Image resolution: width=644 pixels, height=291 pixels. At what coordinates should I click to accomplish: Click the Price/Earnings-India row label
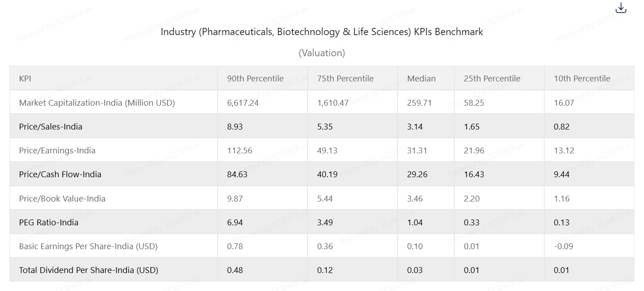click(x=57, y=150)
